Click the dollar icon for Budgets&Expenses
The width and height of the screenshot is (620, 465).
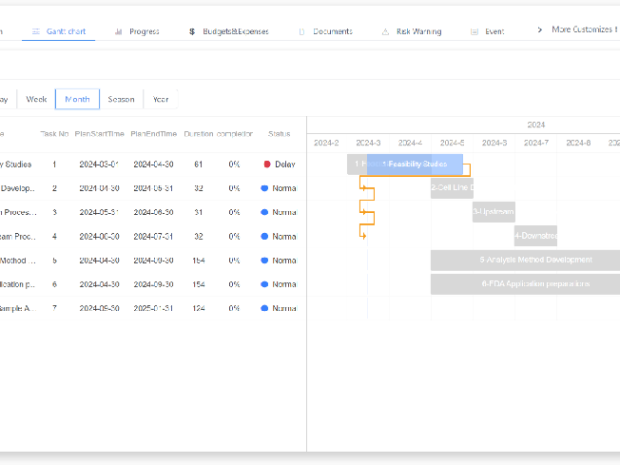[191, 32]
